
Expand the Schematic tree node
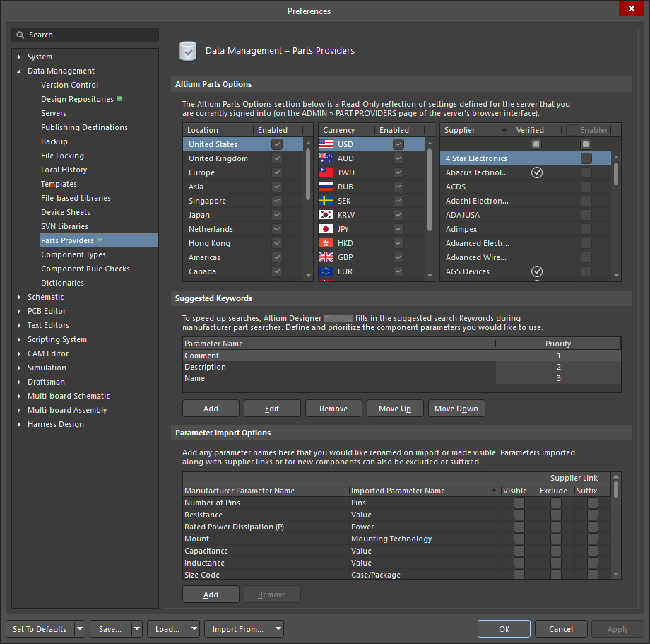pos(18,297)
